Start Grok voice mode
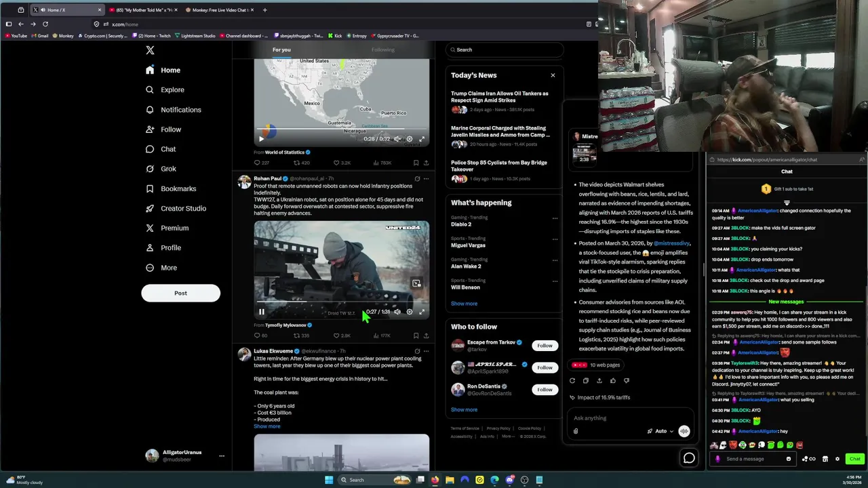The image size is (868, 488). [x=684, y=431]
